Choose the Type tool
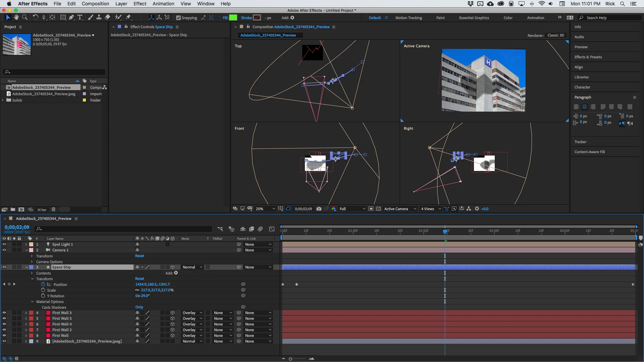The height and width of the screenshot is (362, 644). (x=80, y=17)
